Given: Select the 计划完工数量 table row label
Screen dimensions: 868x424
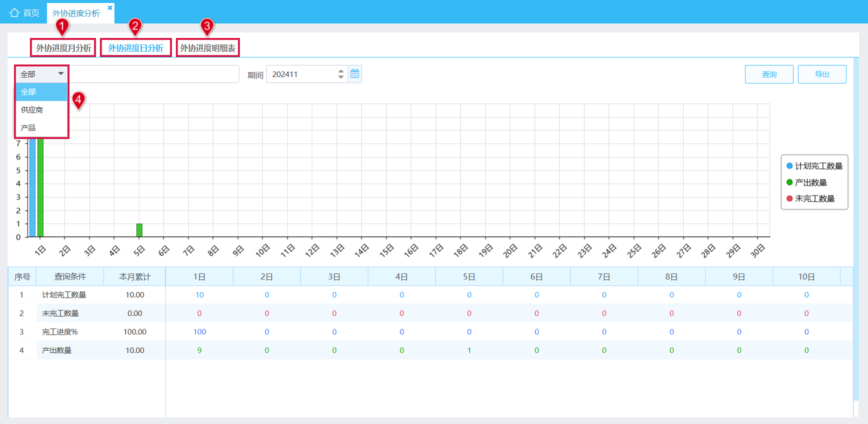Looking at the screenshot, I should (64, 295).
